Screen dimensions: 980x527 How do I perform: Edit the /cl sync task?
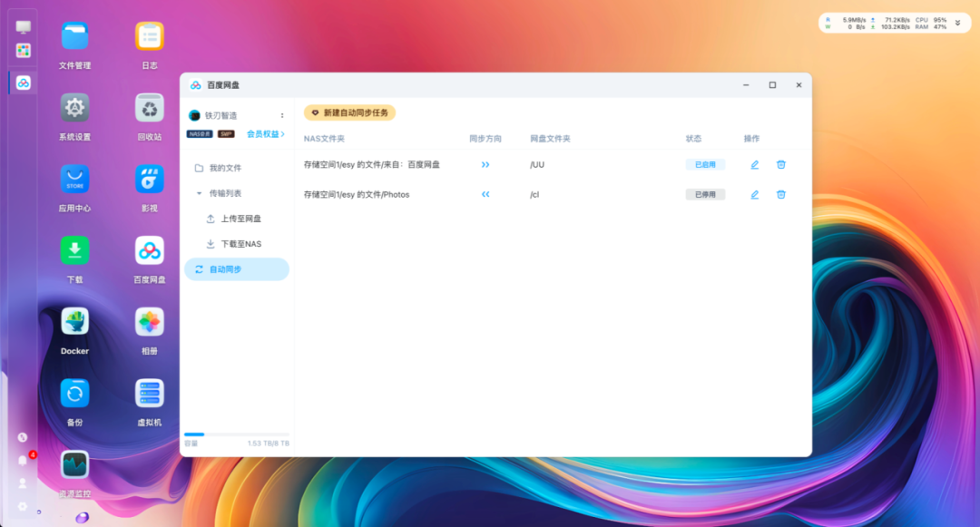754,195
